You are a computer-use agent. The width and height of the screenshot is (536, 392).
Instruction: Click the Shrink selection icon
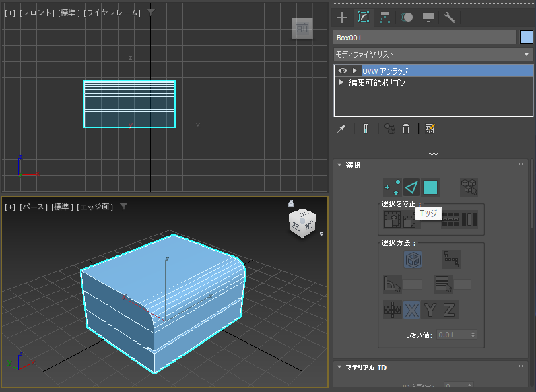click(409, 222)
